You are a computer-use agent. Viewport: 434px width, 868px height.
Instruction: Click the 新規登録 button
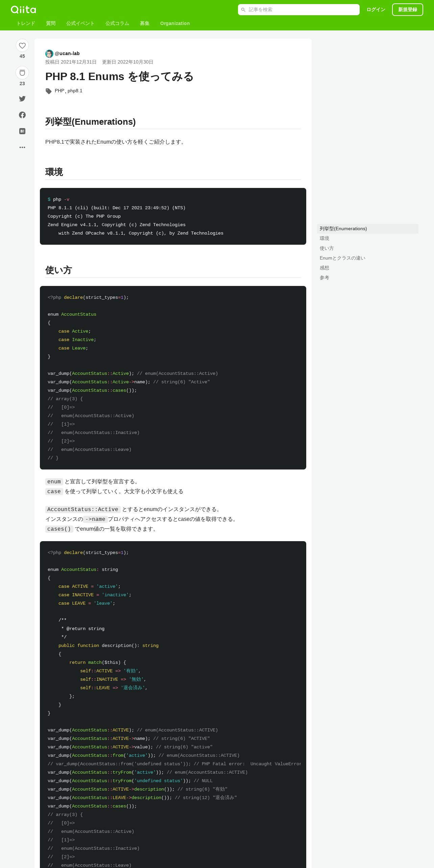click(x=408, y=10)
